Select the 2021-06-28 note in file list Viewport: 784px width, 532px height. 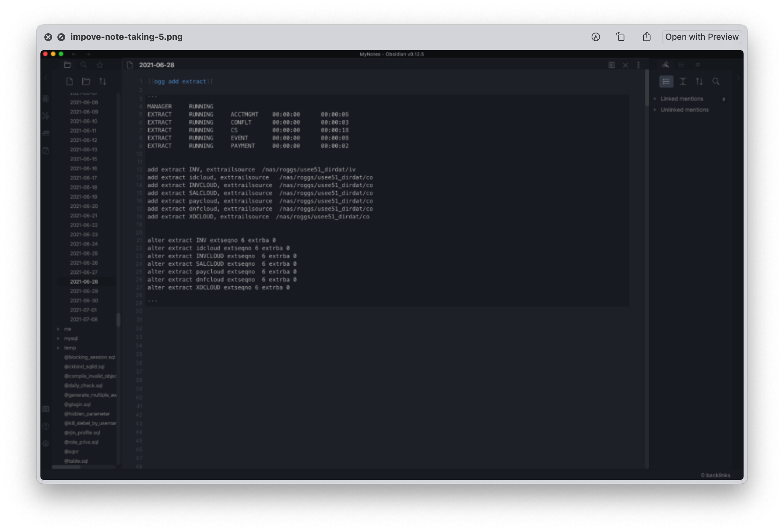click(84, 282)
